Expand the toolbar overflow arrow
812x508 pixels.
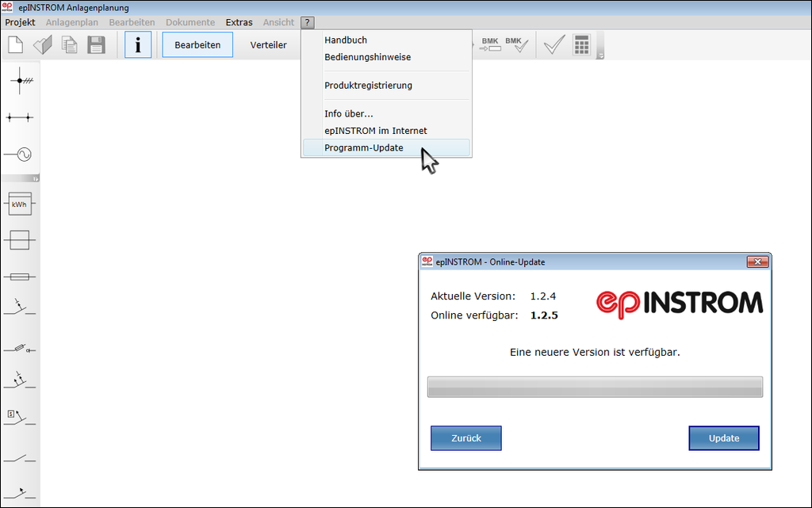600,55
